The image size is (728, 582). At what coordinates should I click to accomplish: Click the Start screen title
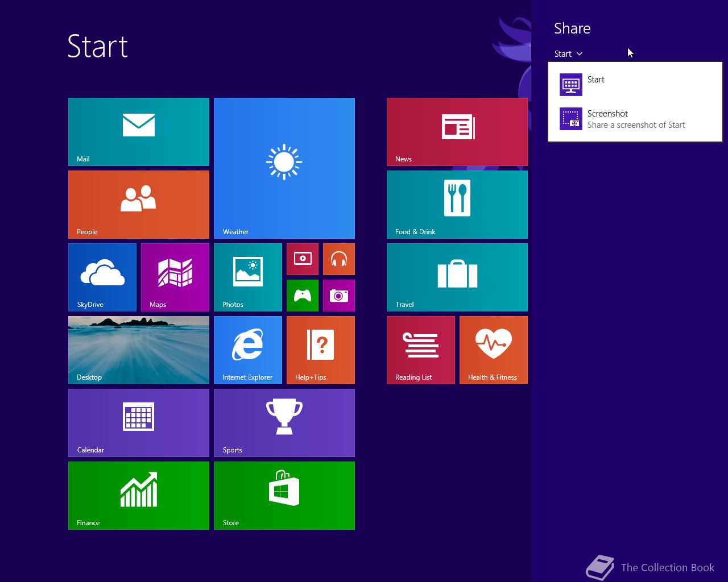(x=98, y=46)
